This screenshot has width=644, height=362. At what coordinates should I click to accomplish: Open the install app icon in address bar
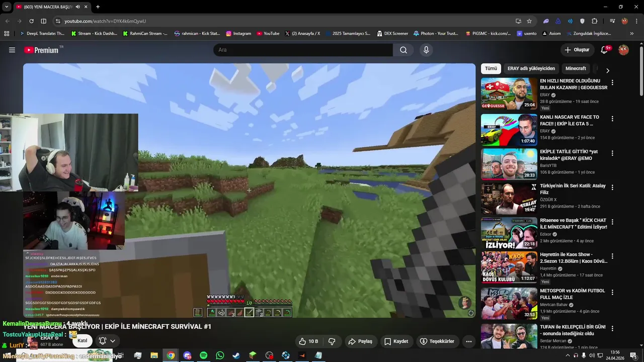(x=518, y=21)
